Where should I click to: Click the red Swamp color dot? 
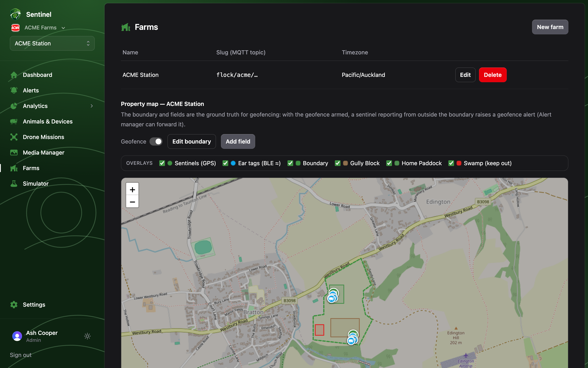(459, 163)
